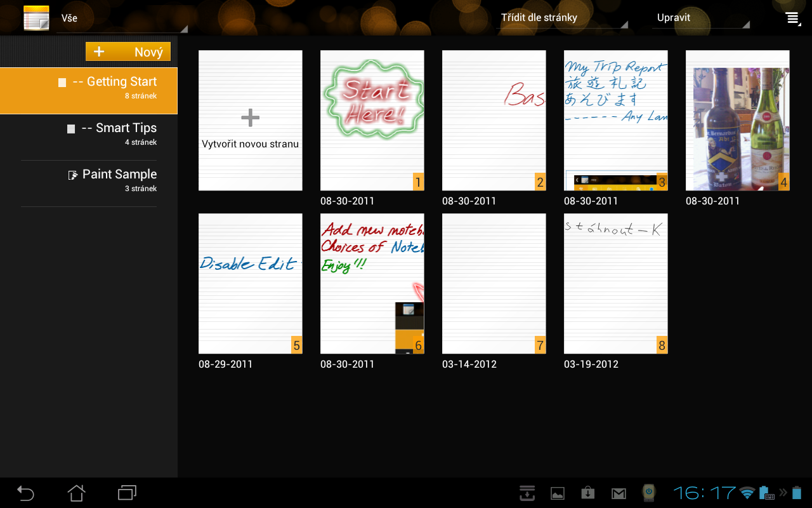The image size is (812, 508).
Task: Open the Třídit dle stránky sort dropdown
Action: point(561,18)
